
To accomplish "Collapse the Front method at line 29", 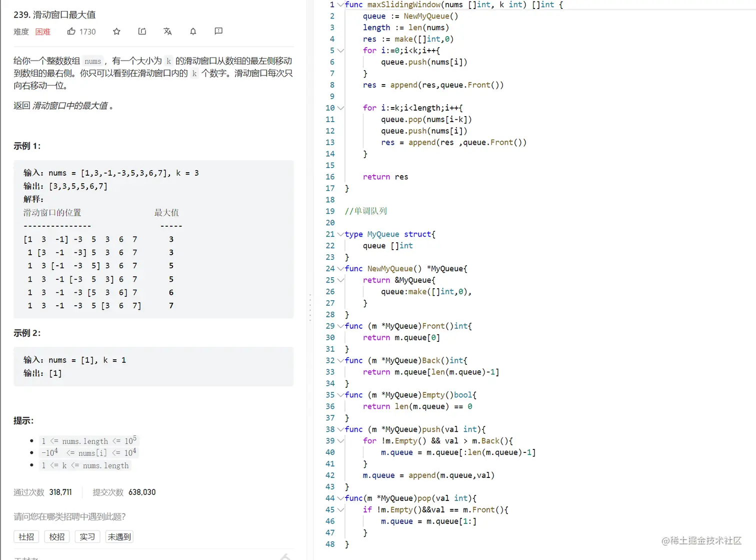I will coord(340,326).
